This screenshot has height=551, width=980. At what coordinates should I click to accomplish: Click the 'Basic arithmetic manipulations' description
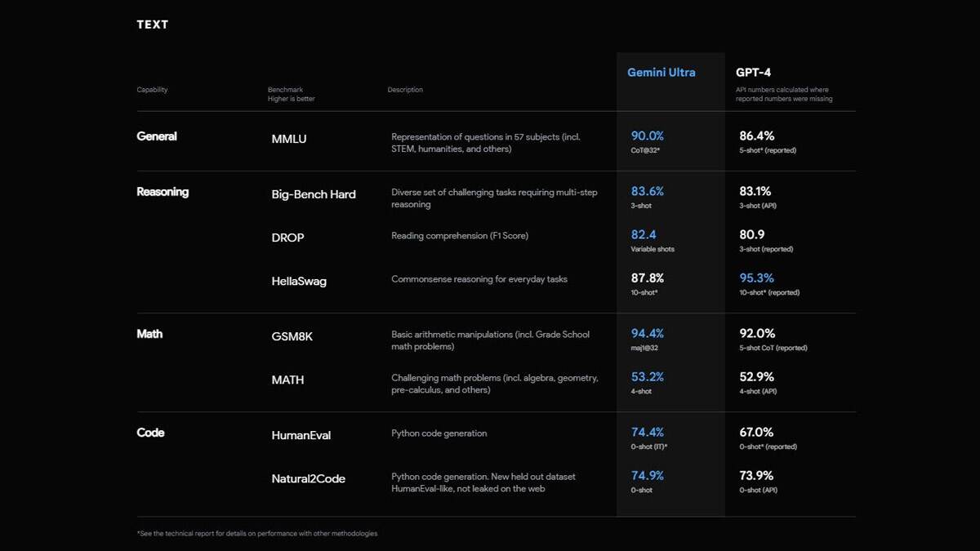click(490, 340)
